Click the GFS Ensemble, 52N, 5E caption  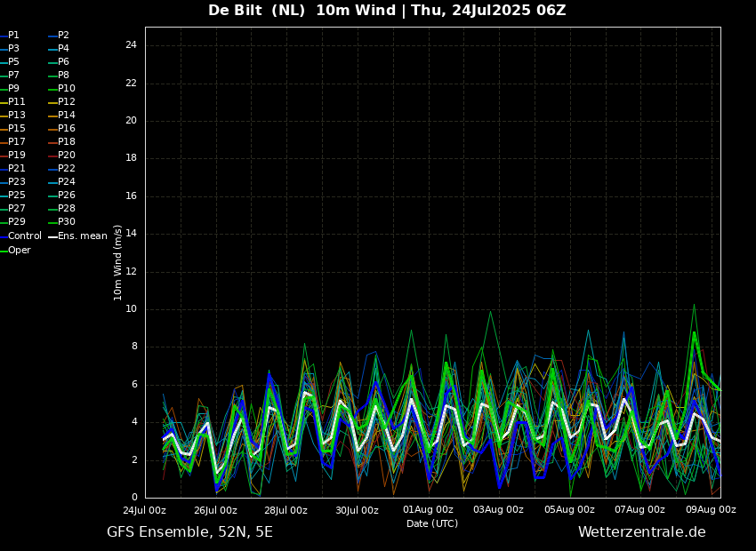click(189, 532)
